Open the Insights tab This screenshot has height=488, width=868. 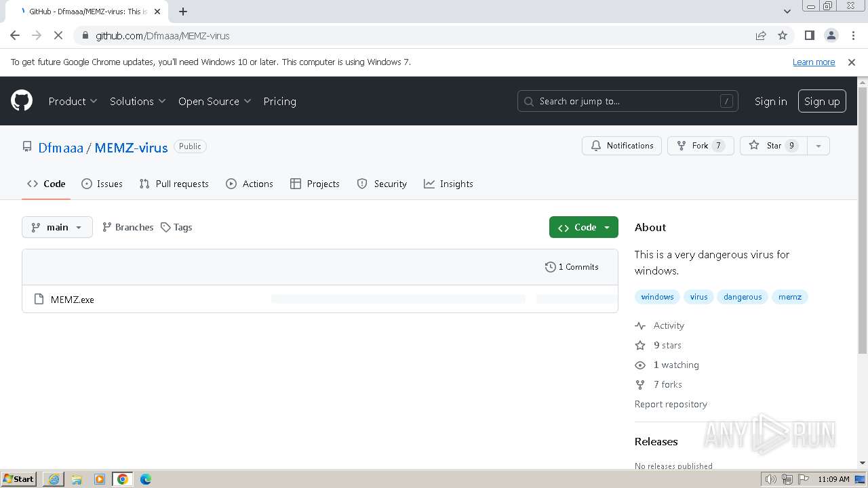[448, 184]
